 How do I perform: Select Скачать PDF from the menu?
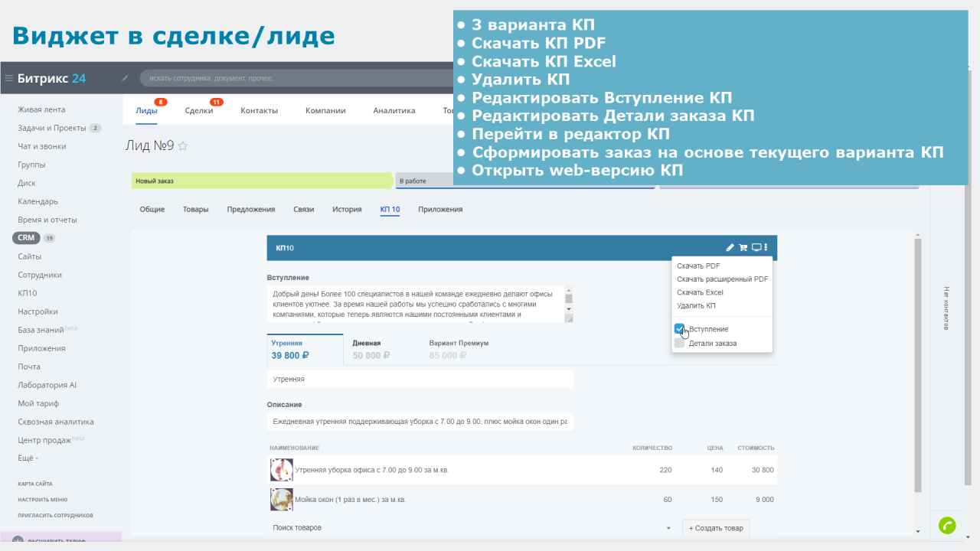tap(698, 266)
